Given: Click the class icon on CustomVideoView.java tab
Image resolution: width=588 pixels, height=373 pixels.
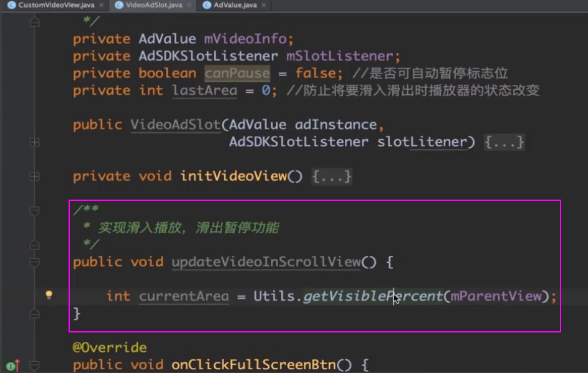Looking at the screenshot, I should (12, 5).
